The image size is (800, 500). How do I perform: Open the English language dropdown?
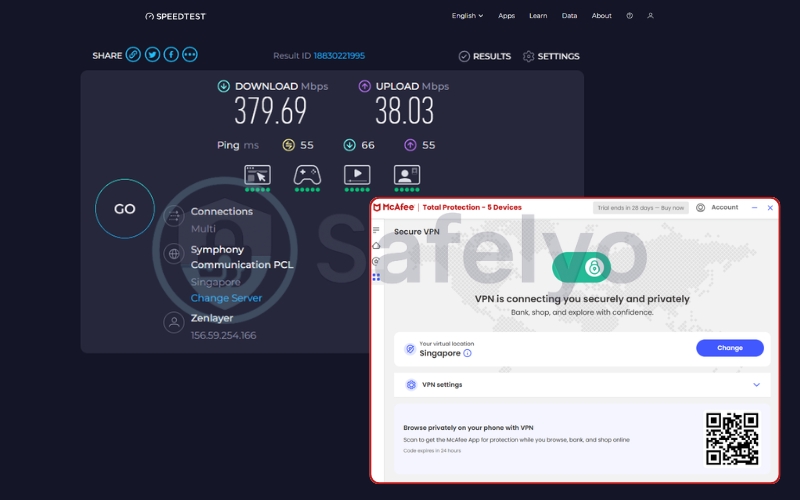click(x=467, y=16)
